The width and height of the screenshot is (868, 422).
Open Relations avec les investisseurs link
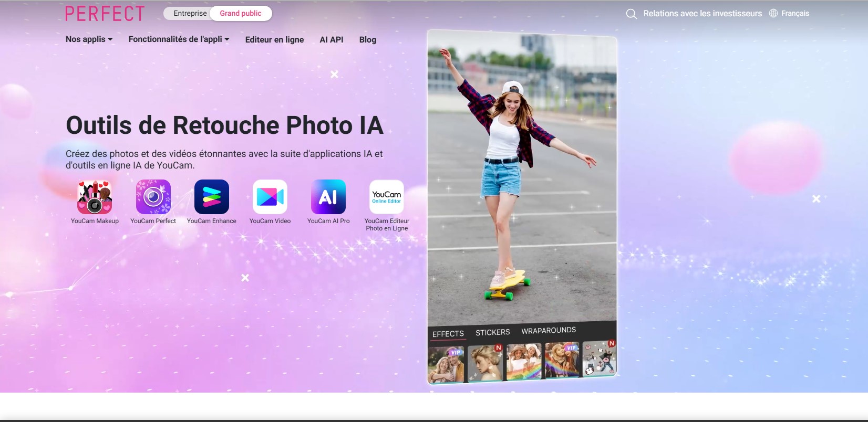(x=702, y=14)
